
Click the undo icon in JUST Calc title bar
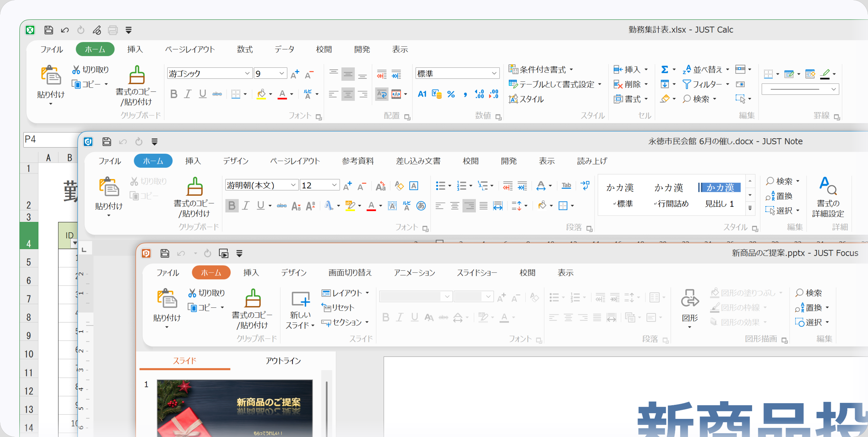(65, 30)
